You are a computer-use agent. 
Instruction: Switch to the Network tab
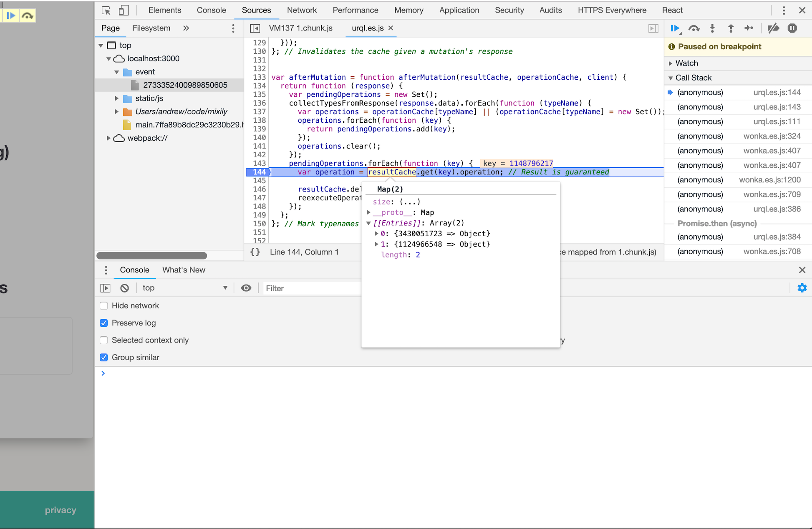tap(301, 10)
